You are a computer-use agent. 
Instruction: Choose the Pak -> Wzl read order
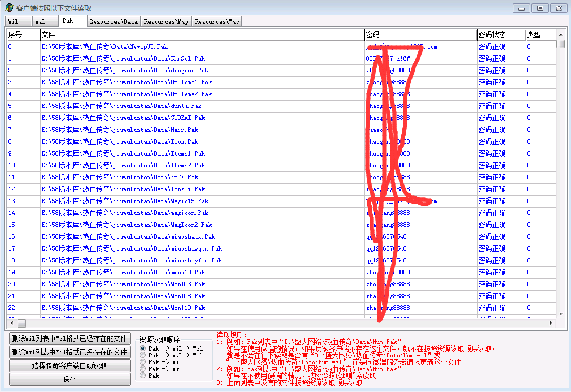pos(143,369)
